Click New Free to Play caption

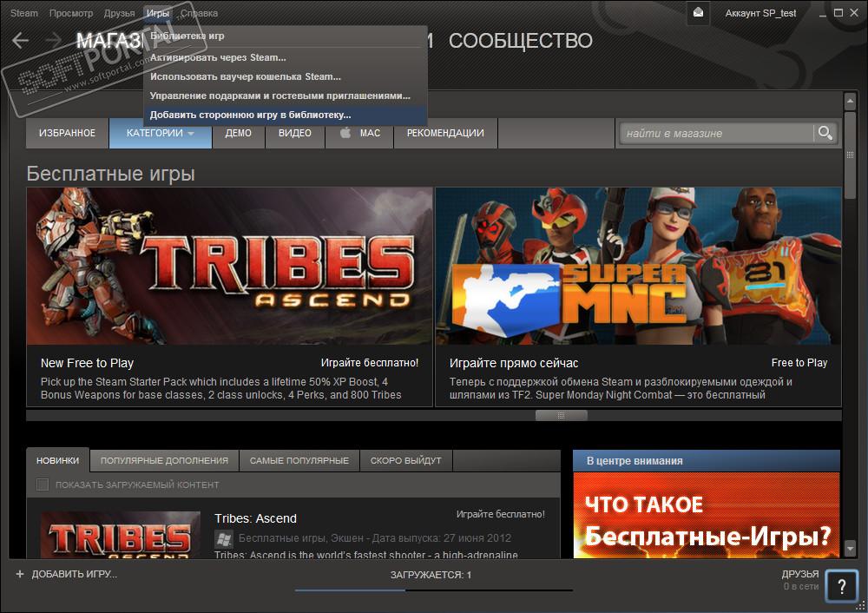[x=87, y=363]
